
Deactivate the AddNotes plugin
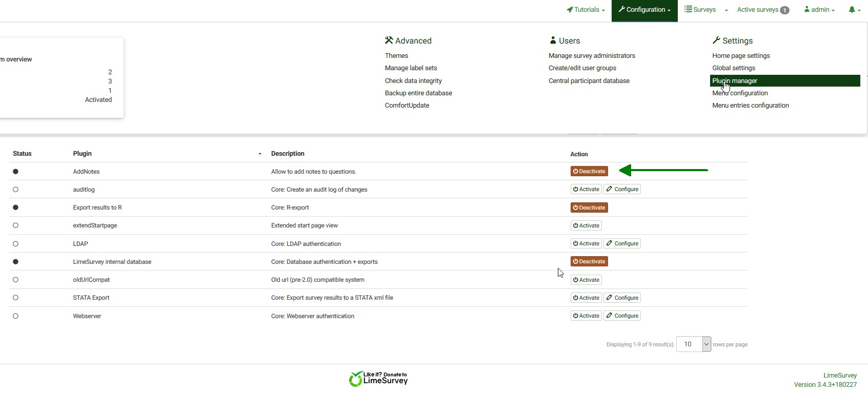coord(589,172)
